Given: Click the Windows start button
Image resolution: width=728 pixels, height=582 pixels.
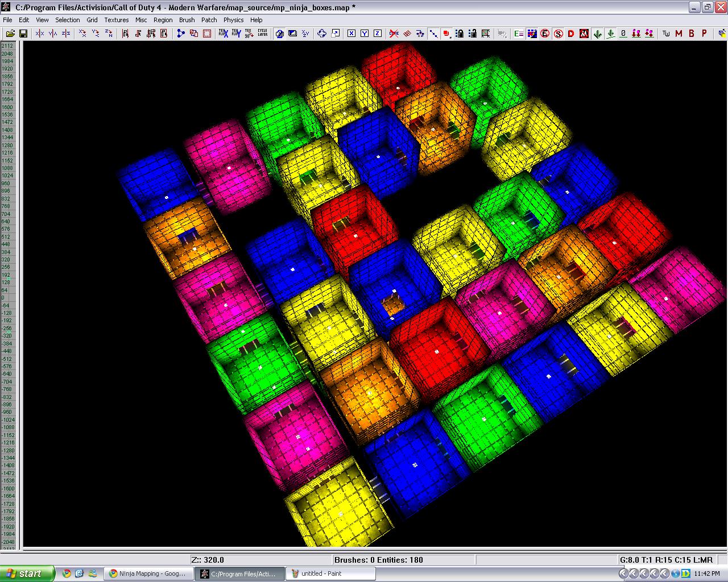Looking at the screenshot, I should tap(28, 573).
